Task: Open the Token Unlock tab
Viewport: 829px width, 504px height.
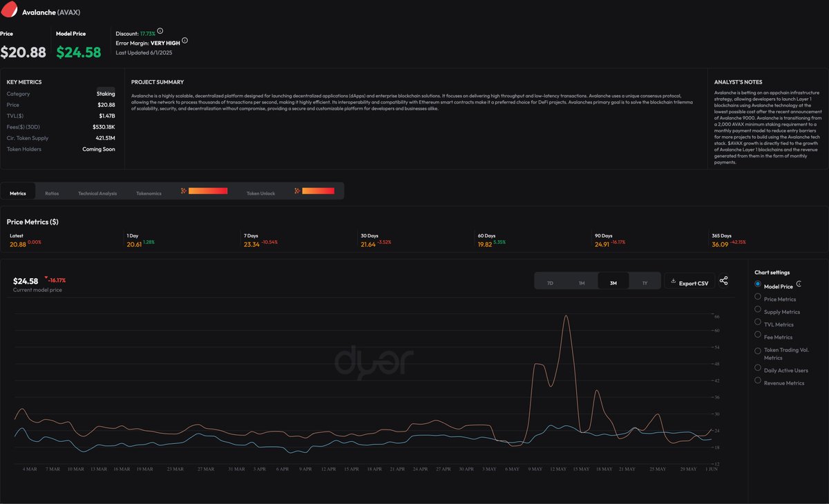Action: point(260,193)
